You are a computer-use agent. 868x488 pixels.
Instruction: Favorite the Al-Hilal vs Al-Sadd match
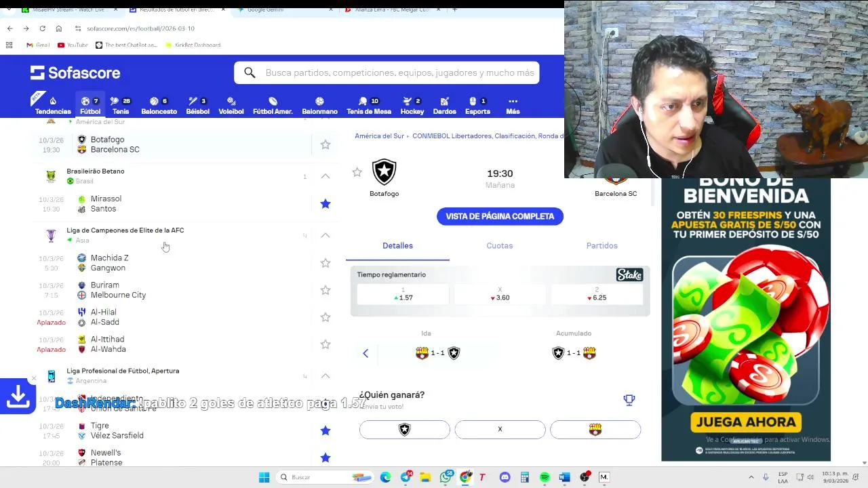325,317
